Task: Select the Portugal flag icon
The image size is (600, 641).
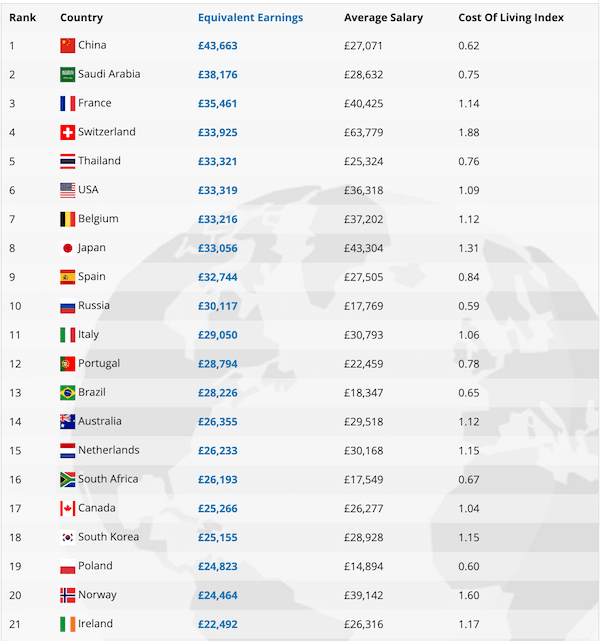Action: (x=67, y=364)
